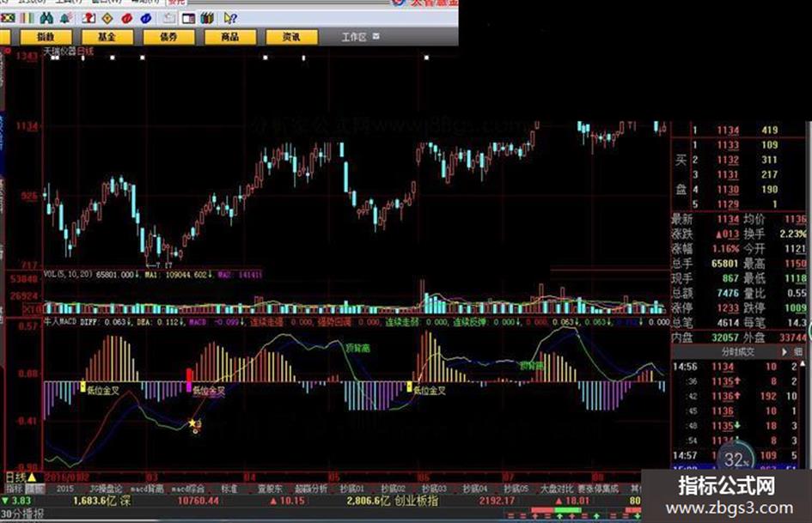Click the 外盘 value 33744
Image resolution: width=812 pixels, height=523 pixels.
click(793, 338)
